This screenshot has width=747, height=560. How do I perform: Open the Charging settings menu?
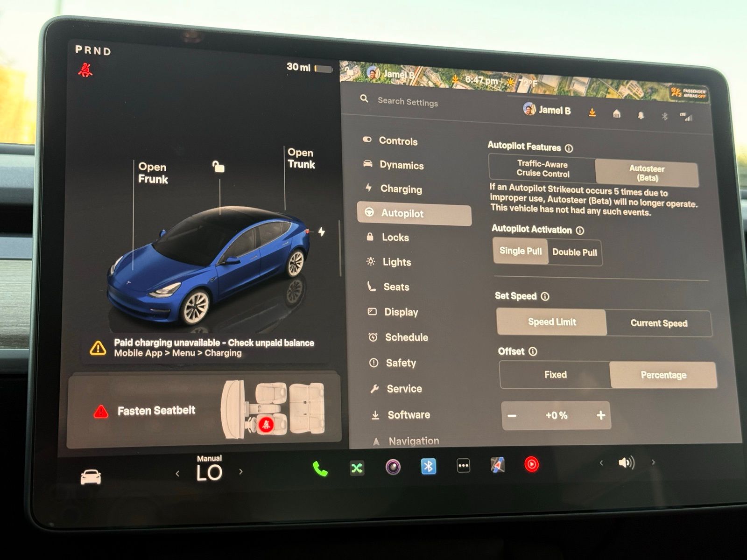(401, 189)
